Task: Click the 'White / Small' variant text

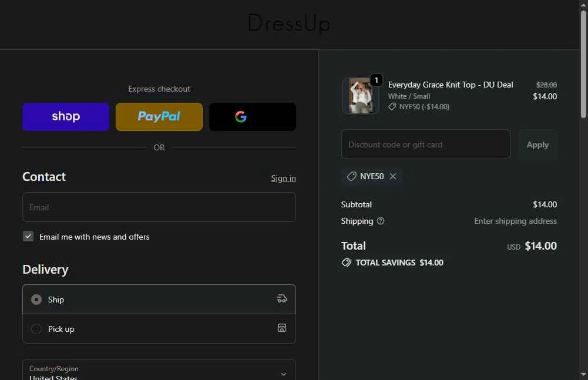Action: (x=409, y=96)
